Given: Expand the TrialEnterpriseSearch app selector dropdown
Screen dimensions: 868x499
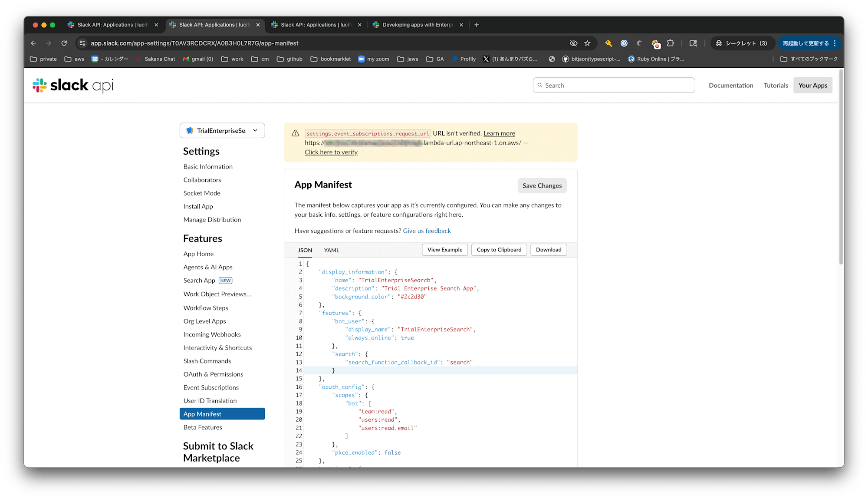Looking at the screenshot, I should [x=222, y=130].
